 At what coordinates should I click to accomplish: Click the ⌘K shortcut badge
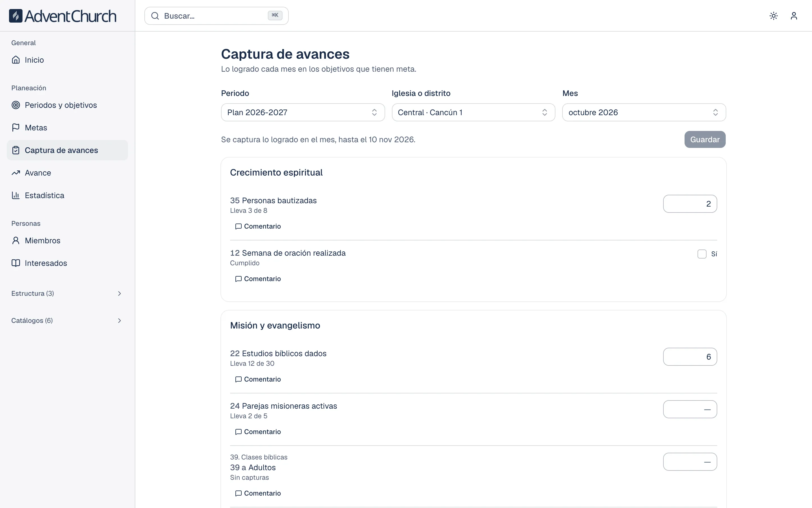(x=275, y=15)
